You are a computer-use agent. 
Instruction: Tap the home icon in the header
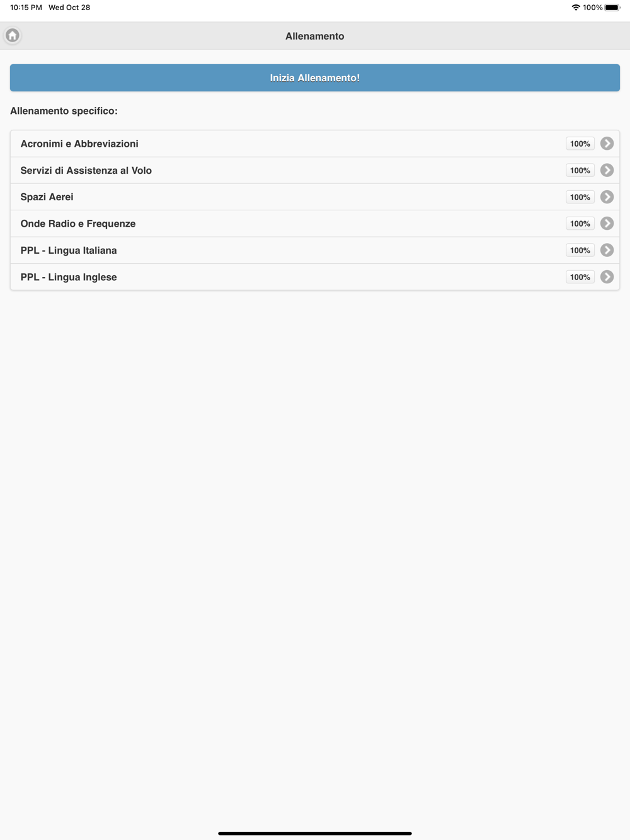pos(13,35)
